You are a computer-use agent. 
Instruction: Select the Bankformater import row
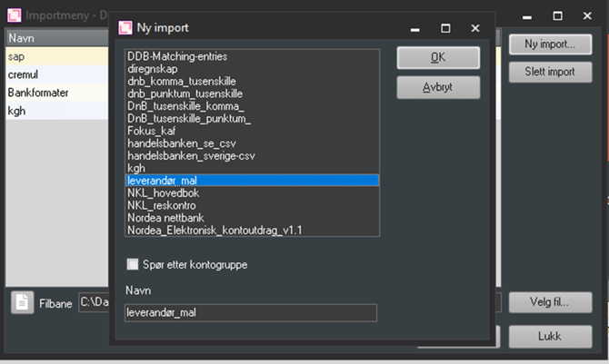(55, 93)
